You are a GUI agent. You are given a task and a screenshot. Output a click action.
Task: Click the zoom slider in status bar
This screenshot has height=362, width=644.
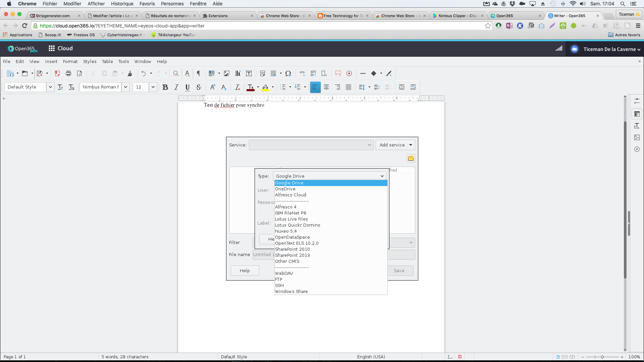(x=602, y=357)
